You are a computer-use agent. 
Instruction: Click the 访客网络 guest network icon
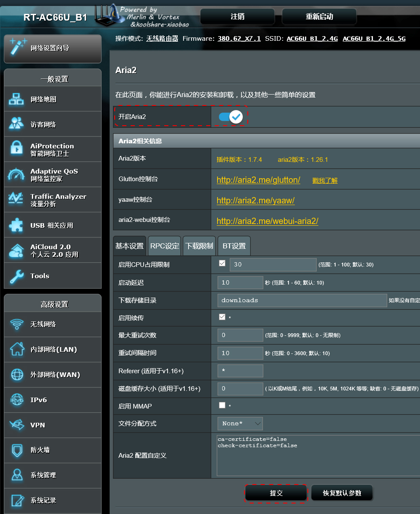pyautogui.click(x=17, y=124)
